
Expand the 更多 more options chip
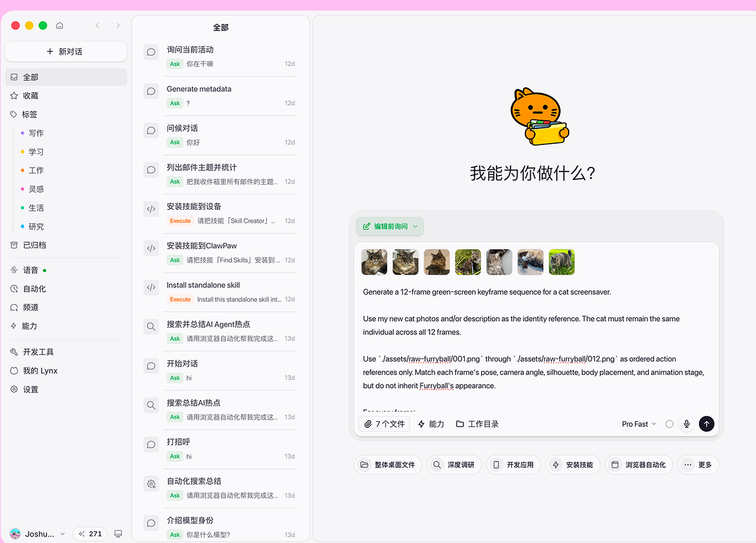coord(698,465)
